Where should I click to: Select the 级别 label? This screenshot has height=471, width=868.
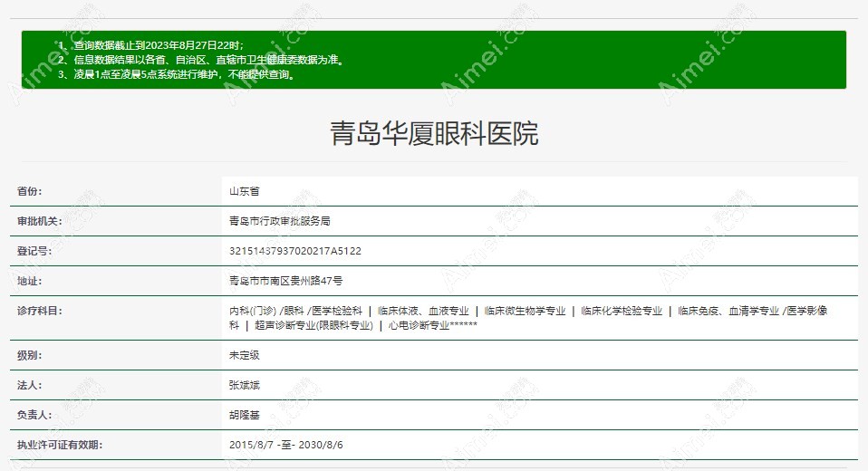29,355
